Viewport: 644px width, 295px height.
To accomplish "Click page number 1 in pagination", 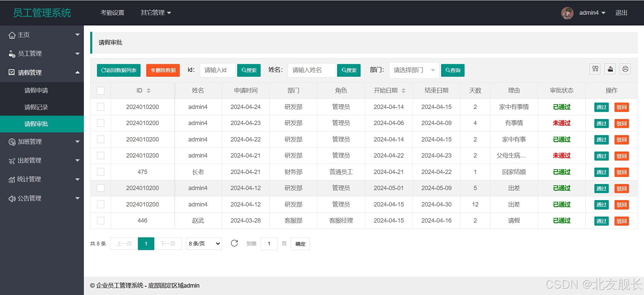I will pyautogui.click(x=146, y=244).
